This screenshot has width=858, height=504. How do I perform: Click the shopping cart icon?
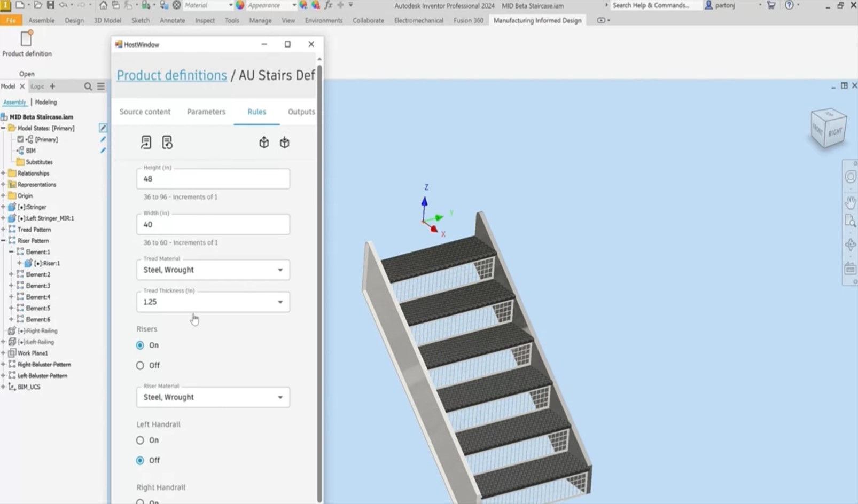point(771,5)
